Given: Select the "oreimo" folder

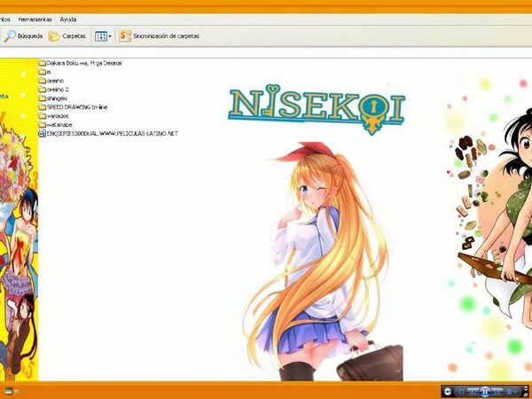Looking at the screenshot, I should tap(51, 81).
